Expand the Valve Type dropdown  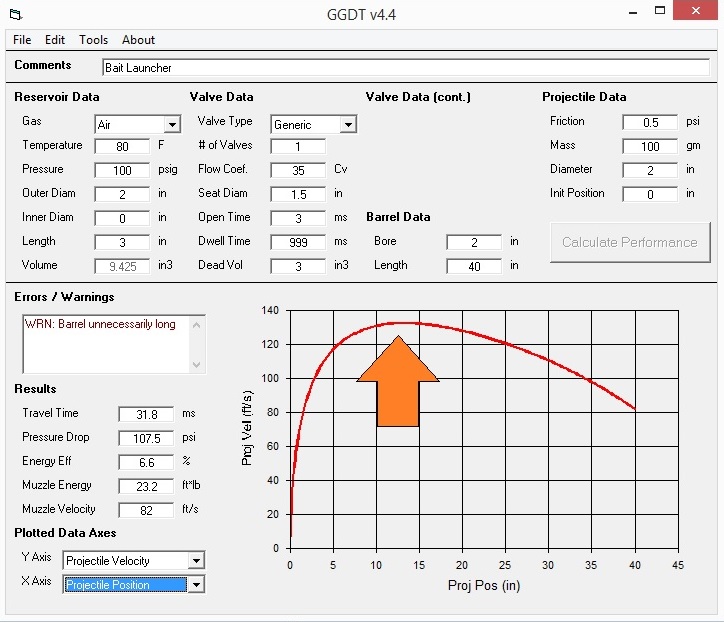(x=348, y=125)
